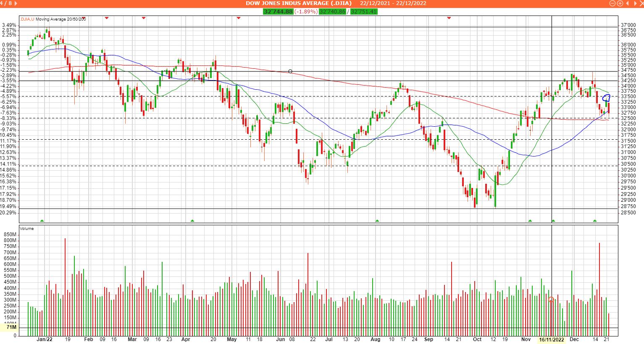The image size is (644, 344).
Task: Select the black circle marker on the red average line
Action: click(290, 71)
